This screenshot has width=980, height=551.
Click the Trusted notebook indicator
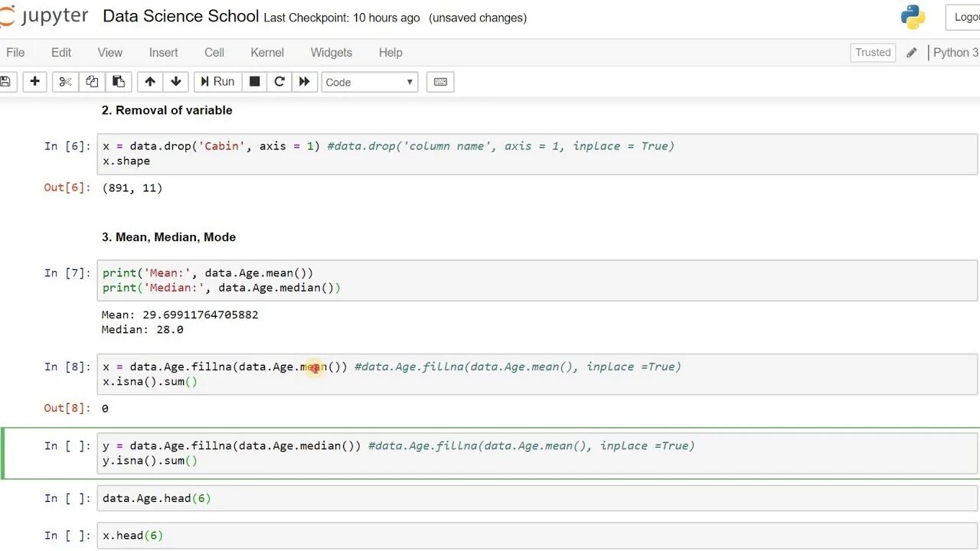(x=873, y=53)
